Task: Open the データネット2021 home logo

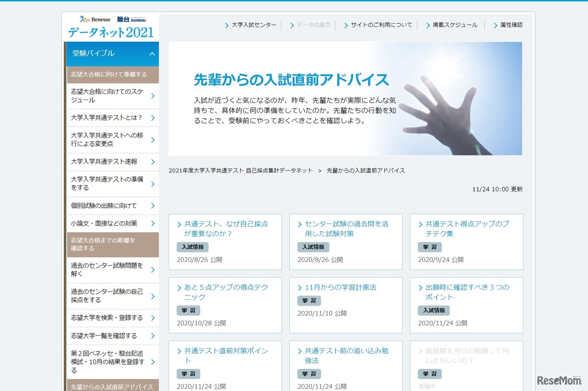Action: [x=112, y=33]
